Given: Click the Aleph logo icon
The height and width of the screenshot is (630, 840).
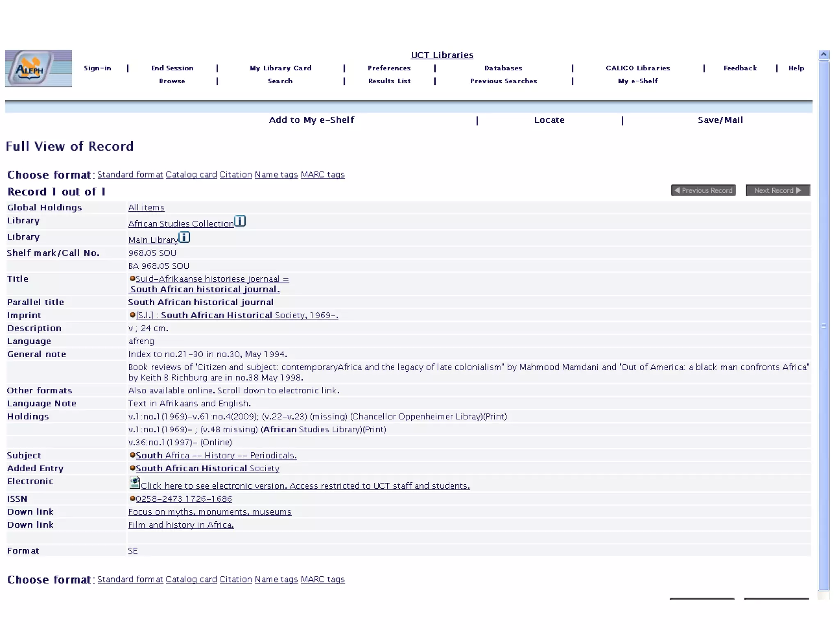Looking at the screenshot, I should [38, 68].
